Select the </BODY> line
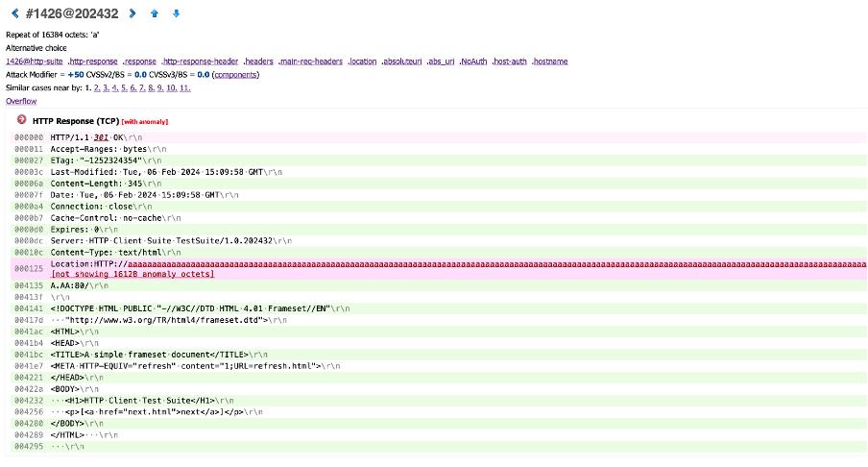This screenshot has width=868, height=467. click(x=439, y=423)
